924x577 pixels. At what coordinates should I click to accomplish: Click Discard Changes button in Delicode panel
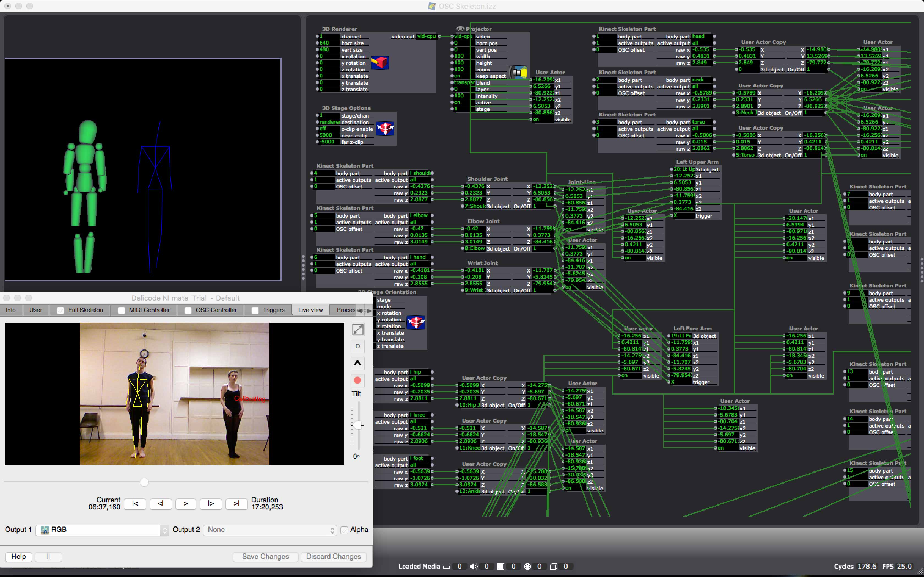pyautogui.click(x=333, y=556)
